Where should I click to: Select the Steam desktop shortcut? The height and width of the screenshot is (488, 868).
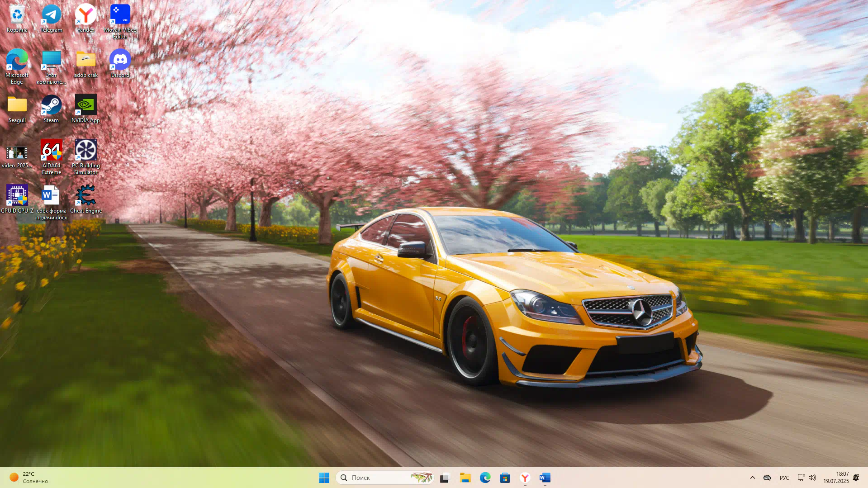51,109
